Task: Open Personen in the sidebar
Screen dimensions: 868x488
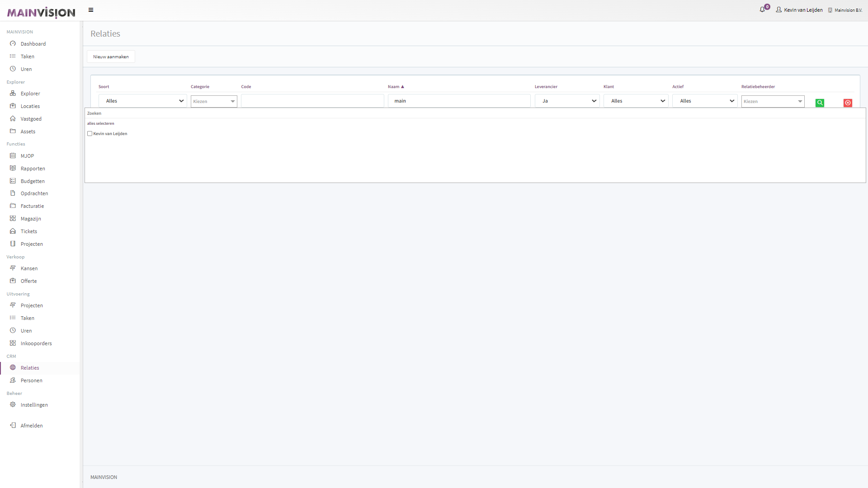Action: [x=31, y=380]
